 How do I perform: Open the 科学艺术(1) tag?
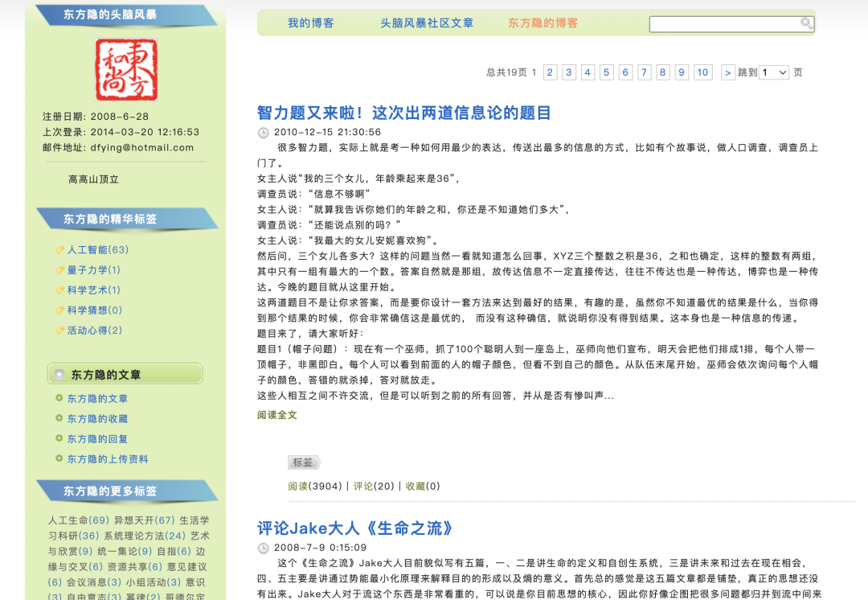pos(94,290)
